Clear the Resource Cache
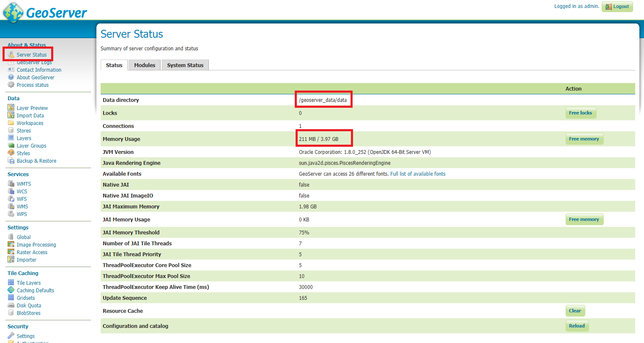Image resolution: width=644 pixels, height=343 pixels. click(575, 311)
